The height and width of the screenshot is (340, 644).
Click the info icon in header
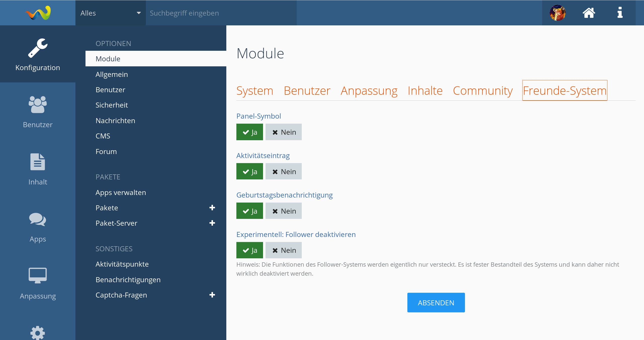[620, 13]
